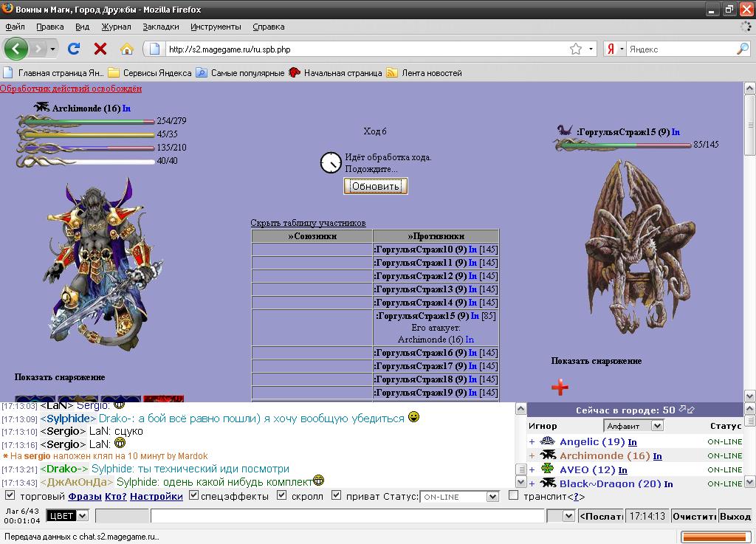The width and height of the screenshot is (756, 544).
Task: Click the Обновить button
Action: coord(376,186)
